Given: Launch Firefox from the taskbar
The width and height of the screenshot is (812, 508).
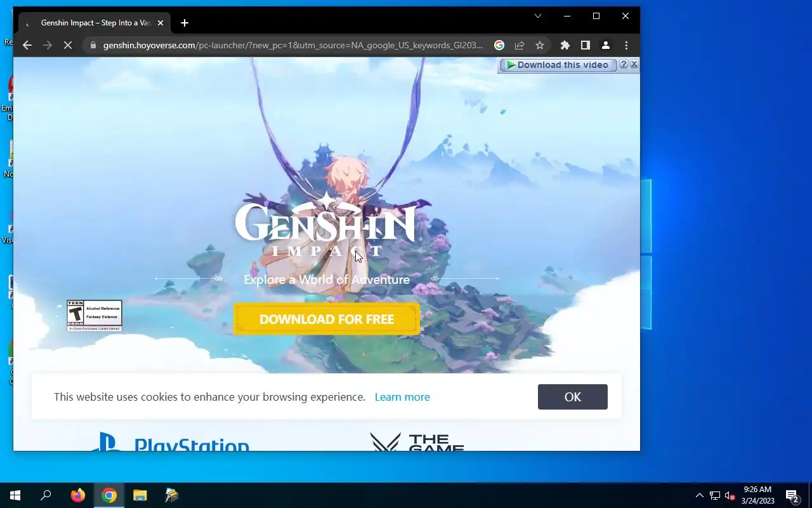Looking at the screenshot, I should click(x=78, y=495).
